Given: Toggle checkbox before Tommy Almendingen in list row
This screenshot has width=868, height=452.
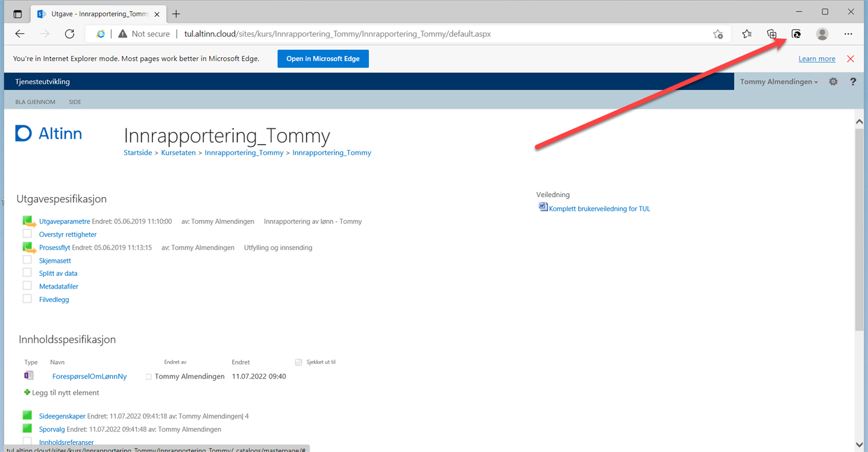Looking at the screenshot, I should tap(149, 377).
